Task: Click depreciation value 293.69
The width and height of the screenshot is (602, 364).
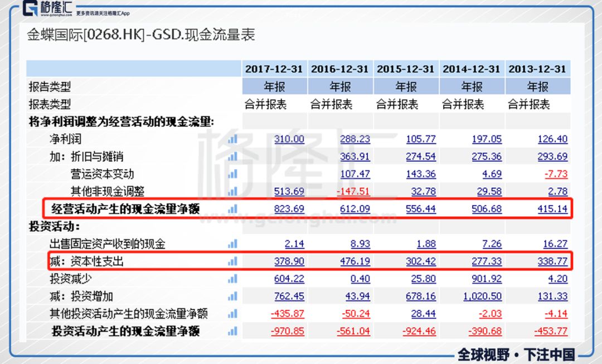Action: click(x=553, y=156)
